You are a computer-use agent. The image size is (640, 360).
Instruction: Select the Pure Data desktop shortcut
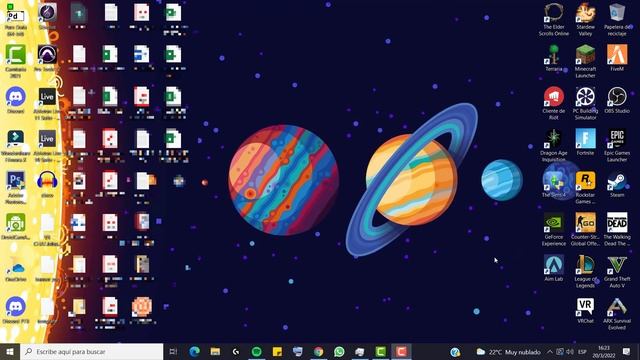coord(16,19)
